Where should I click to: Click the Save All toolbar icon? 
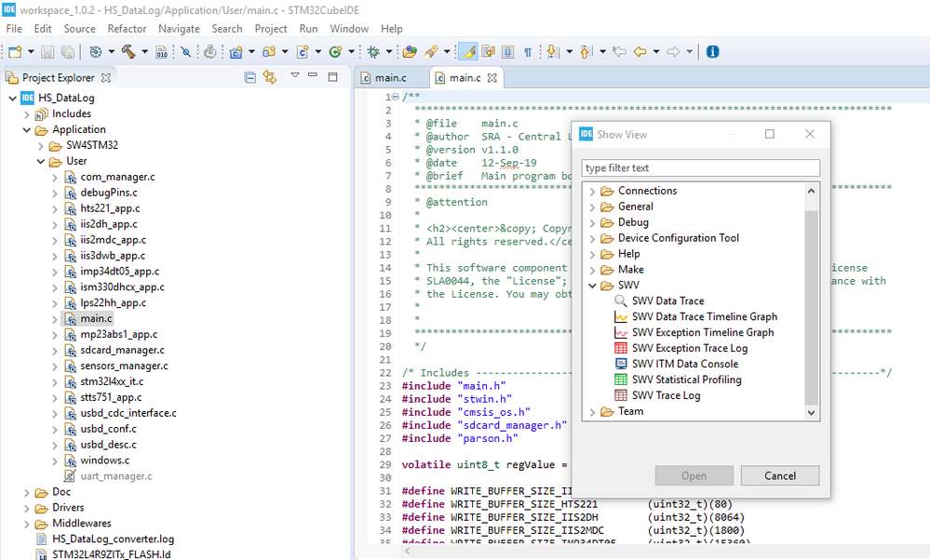68,52
